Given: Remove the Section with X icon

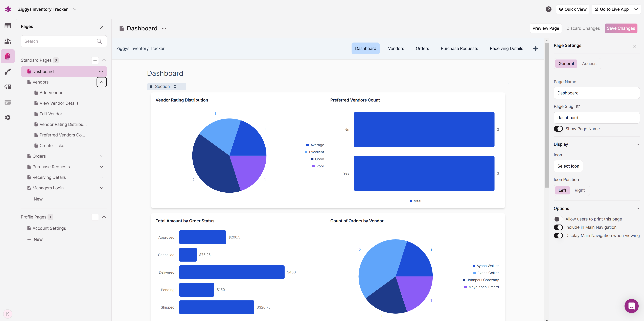Looking at the screenshot, I should tap(175, 86).
